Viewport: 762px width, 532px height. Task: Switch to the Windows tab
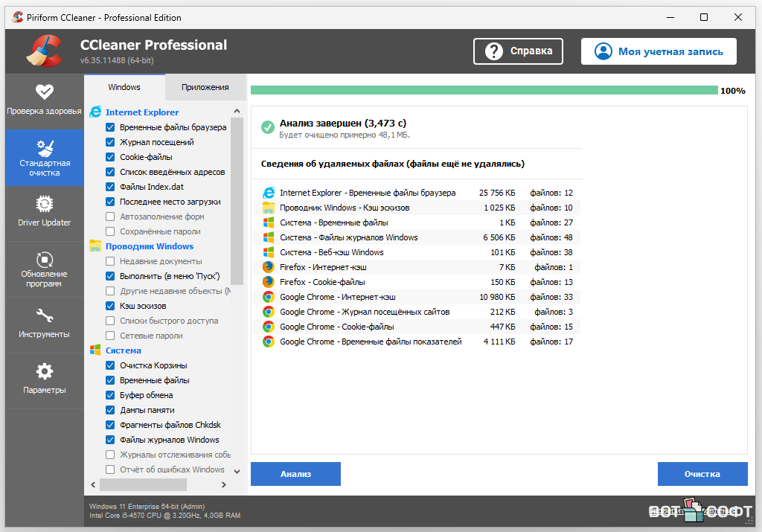click(x=124, y=88)
